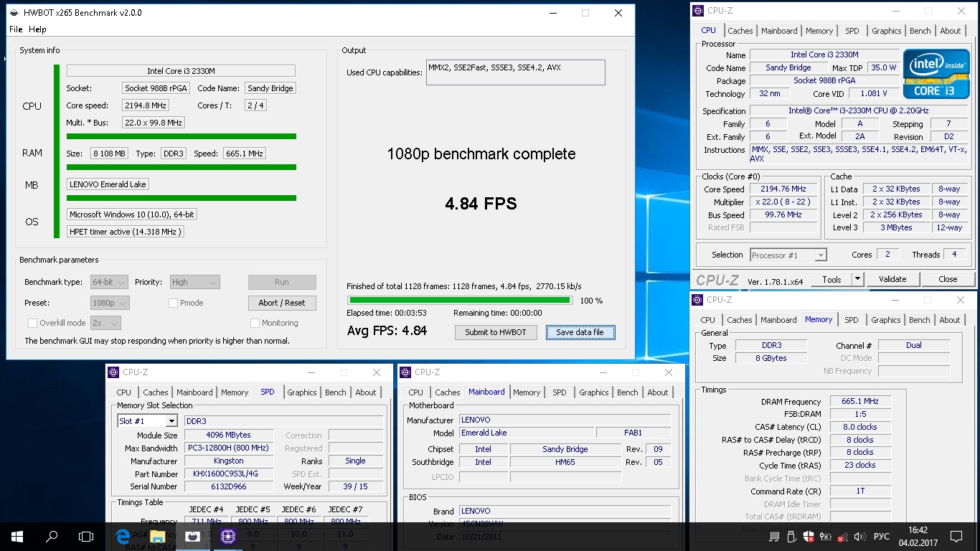
Task: Enable the Monitoring checkbox
Action: coord(255,323)
